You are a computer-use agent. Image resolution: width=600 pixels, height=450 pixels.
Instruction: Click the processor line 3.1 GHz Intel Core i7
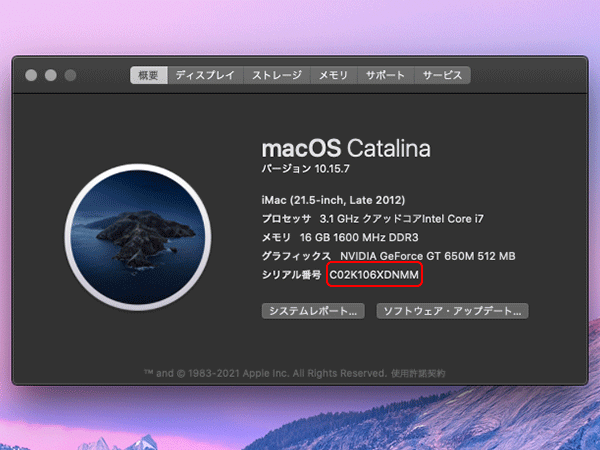[373, 219]
